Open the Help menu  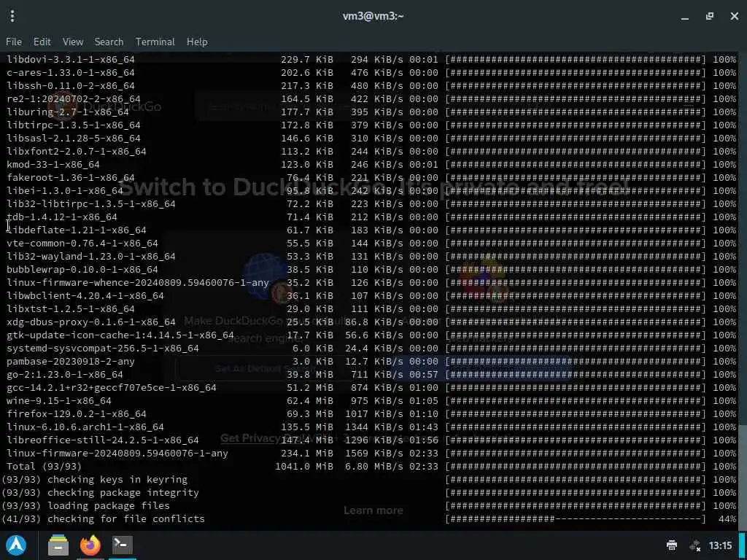coord(197,42)
